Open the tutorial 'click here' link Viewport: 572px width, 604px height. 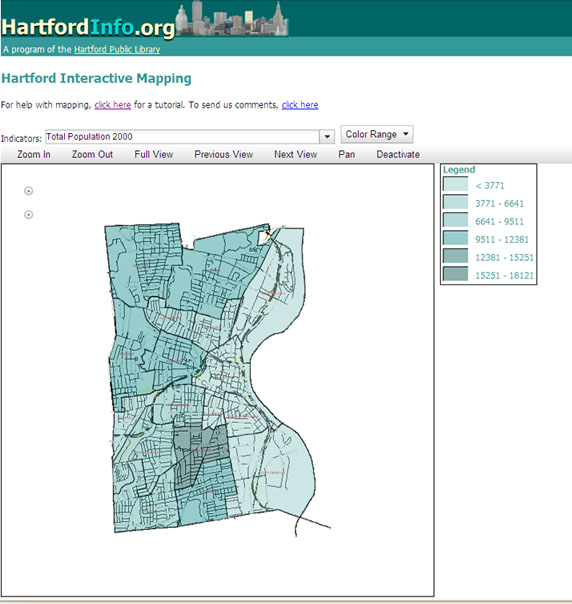[x=112, y=105]
